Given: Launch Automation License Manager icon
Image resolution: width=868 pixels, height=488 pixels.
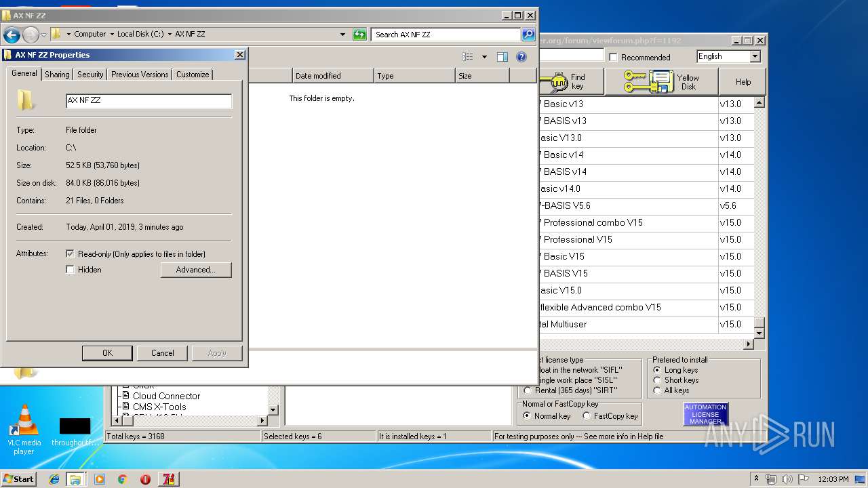Looking at the screenshot, I should coord(705,414).
